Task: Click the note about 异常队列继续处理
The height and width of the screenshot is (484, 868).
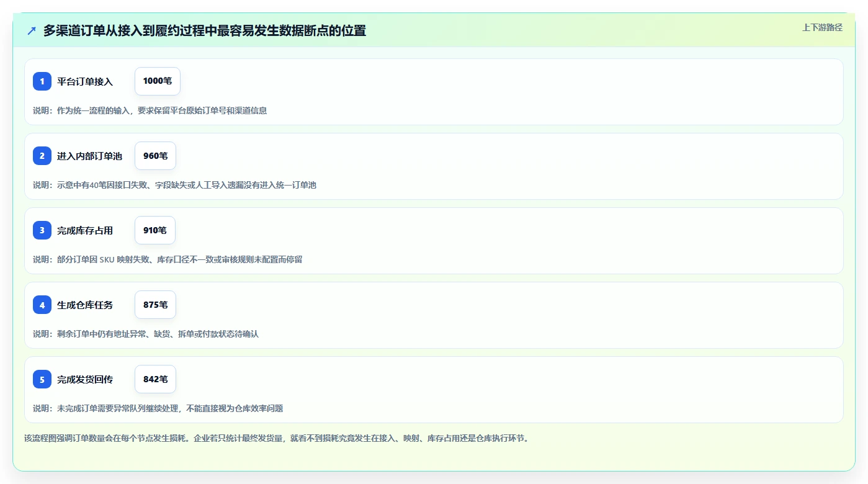Action: (x=158, y=408)
